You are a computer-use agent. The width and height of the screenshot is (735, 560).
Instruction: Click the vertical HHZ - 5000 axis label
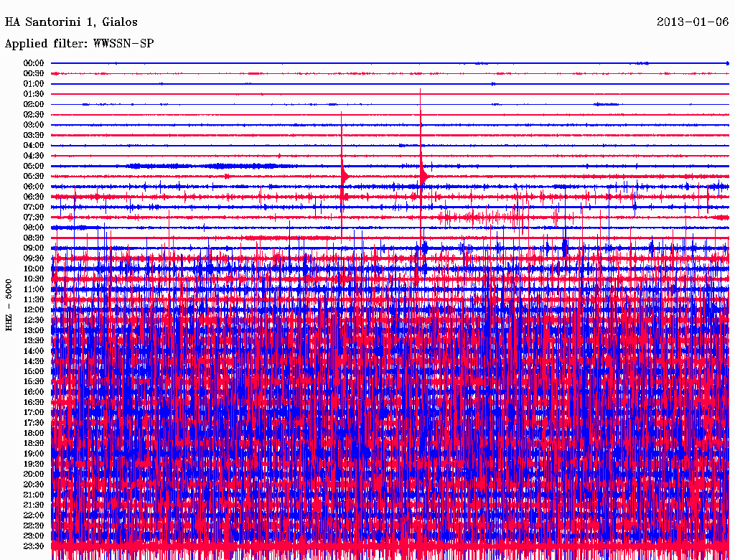coord(9,304)
